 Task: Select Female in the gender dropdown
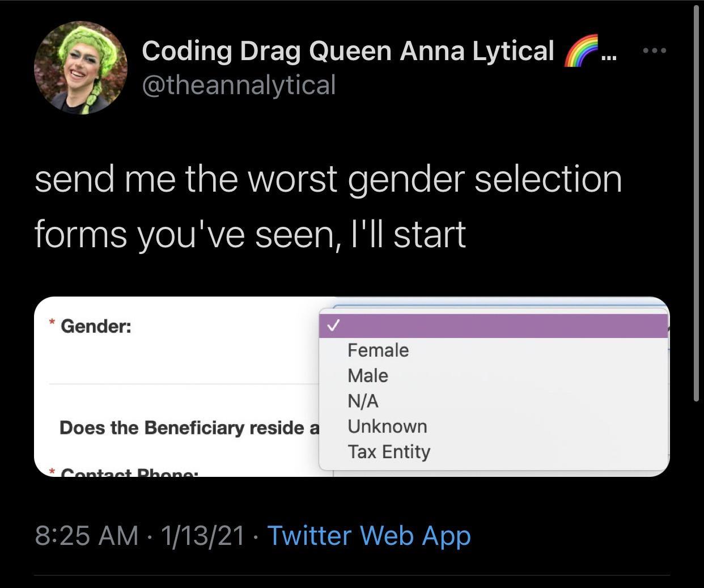coord(378,350)
